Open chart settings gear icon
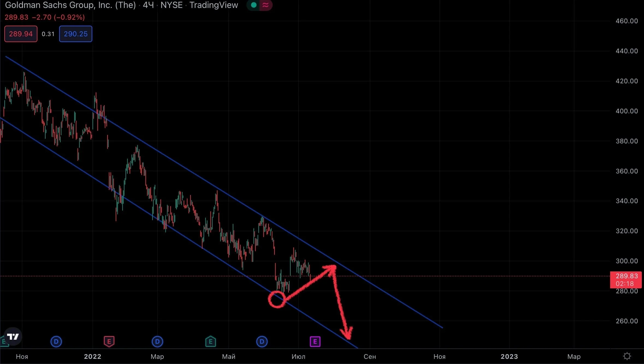Image resolution: width=644 pixels, height=364 pixels. (x=627, y=356)
